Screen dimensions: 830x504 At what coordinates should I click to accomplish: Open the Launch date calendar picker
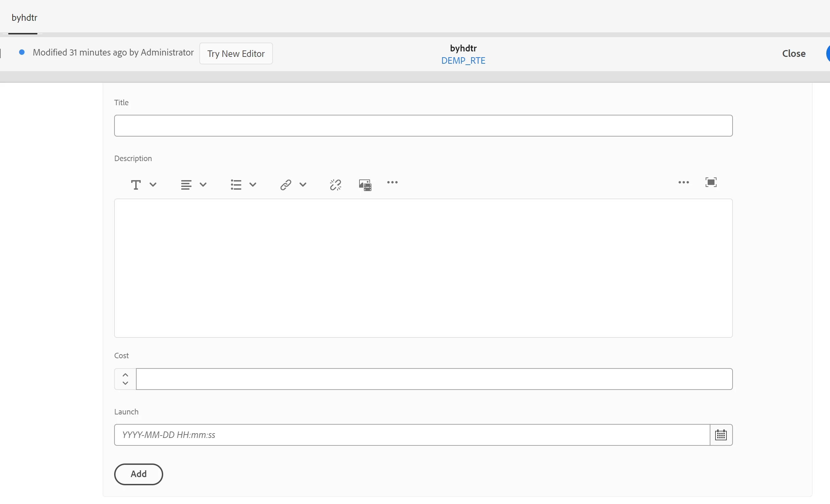pyautogui.click(x=721, y=435)
